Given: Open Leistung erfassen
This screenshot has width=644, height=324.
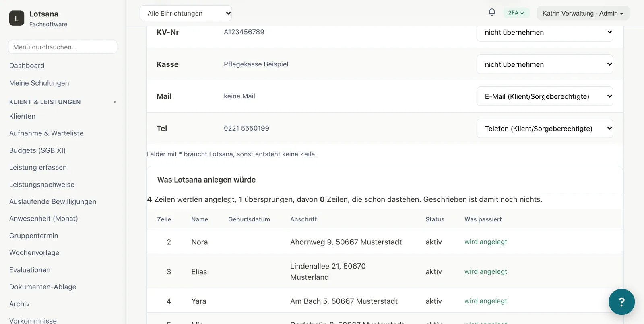Looking at the screenshot, I should (x=38, y=168).
